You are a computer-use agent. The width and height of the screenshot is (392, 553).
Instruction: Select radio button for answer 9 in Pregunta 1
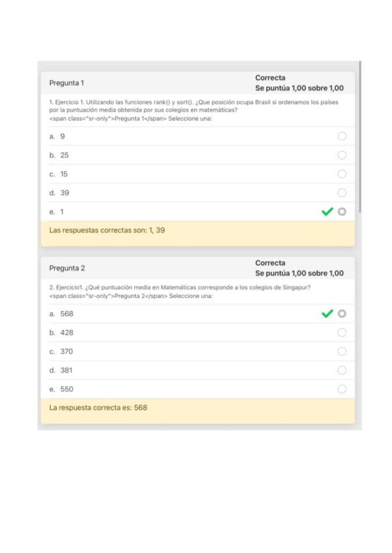pos(342,136)
